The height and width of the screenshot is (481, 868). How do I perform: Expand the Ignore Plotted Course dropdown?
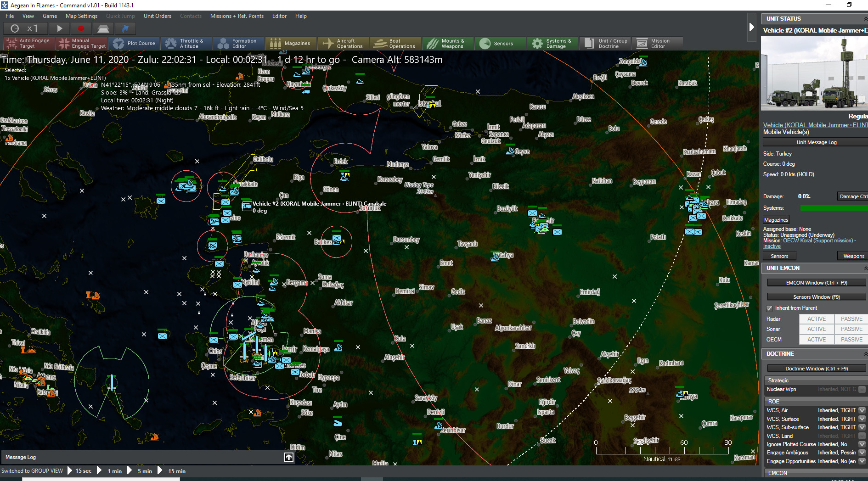(x=862, y=444)
